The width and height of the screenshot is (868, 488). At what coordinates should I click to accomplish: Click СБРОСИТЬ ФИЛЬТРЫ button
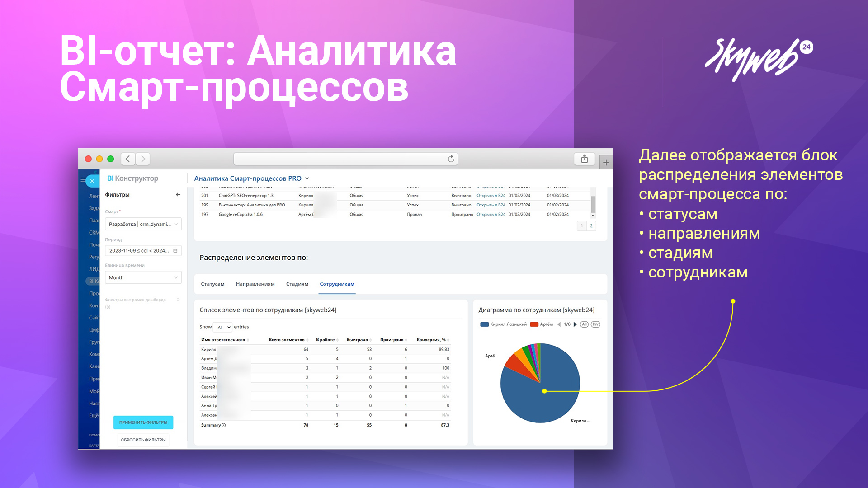tap(143, 440)
